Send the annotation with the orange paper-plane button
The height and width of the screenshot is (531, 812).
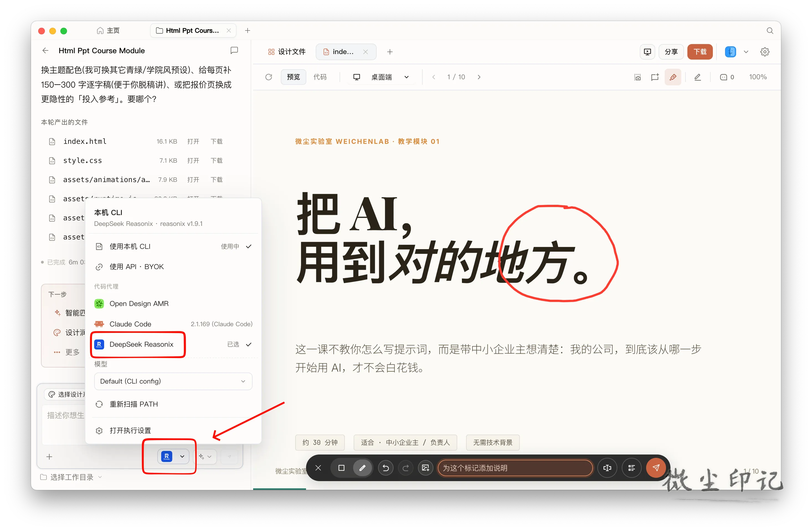tap(656, 468)
